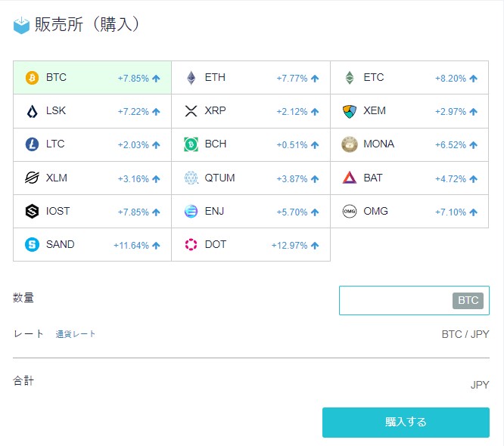Image resolution: width=504 pixels, height=446 pixels.
Task: Click the 購入する purchase button
Action: [406, 423]
